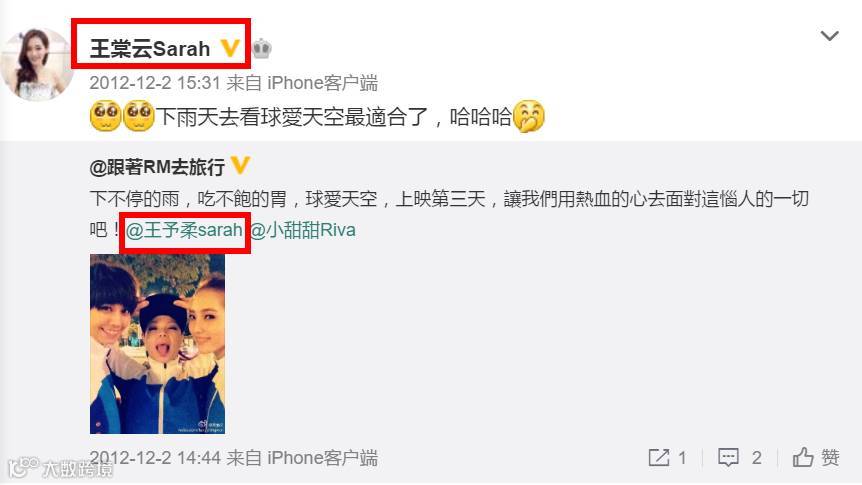Click the first wide-eyed emoji in post

point(106,116)
